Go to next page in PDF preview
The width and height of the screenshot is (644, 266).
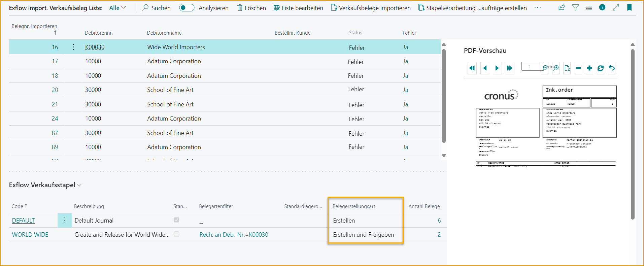coord(497,68)
